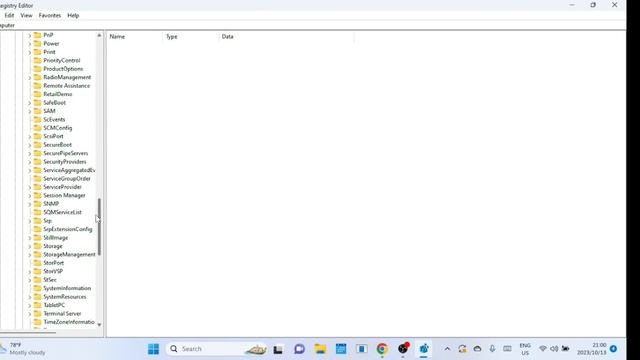Open the volume speaker tray icon
Image resolution: width=640 pixels, height=360 pixels.
554,349
